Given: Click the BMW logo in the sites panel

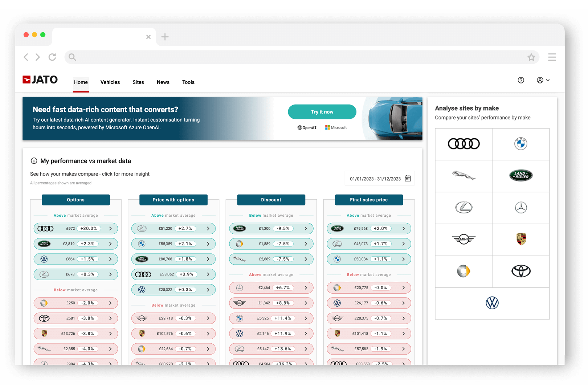Looking at the screenshot, I should (x=521, y=144).
